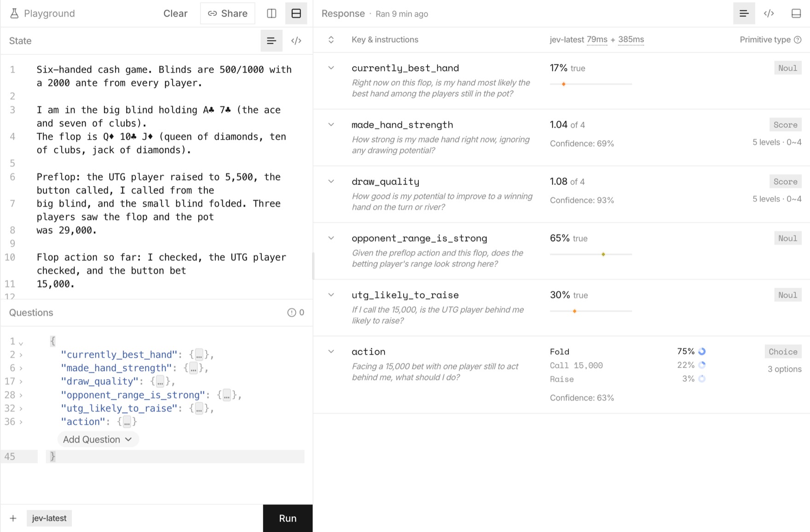Screen dimensions: 810x532
Task: Show Response as formatted list view
Action: point(744,13)
